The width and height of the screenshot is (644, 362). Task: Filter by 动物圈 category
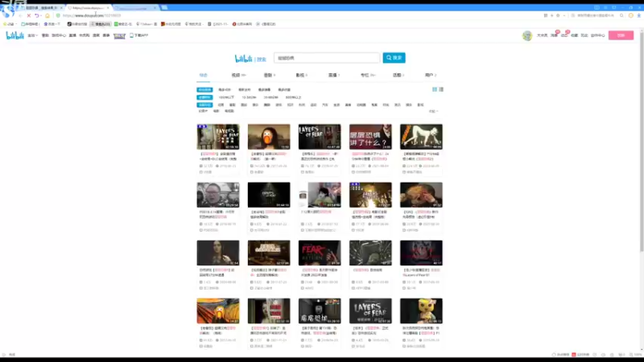click(x=361, y=105)
